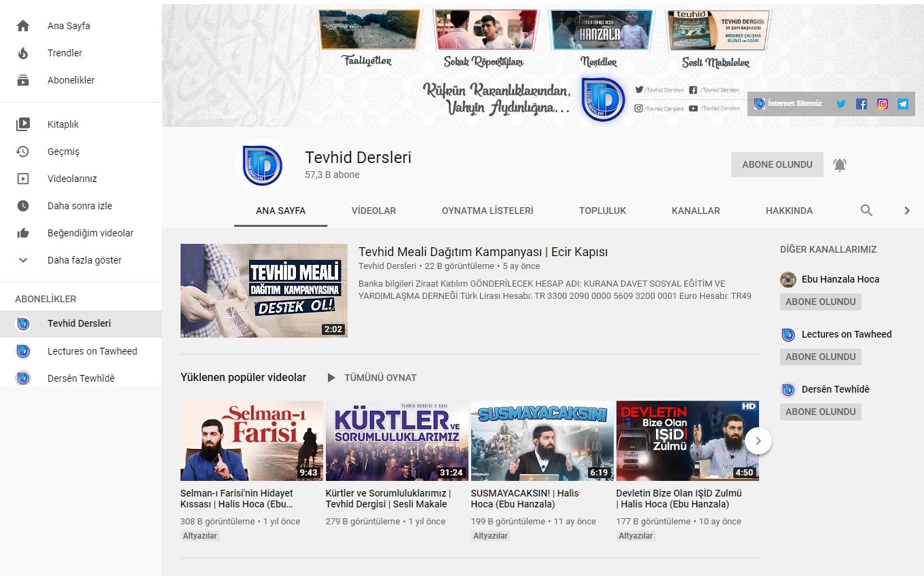This screenshot has width=924, height=576.
Task: Open the İnternet Sitemiz link in the banner
Action: pyautogui.click(x=788, y=104)
